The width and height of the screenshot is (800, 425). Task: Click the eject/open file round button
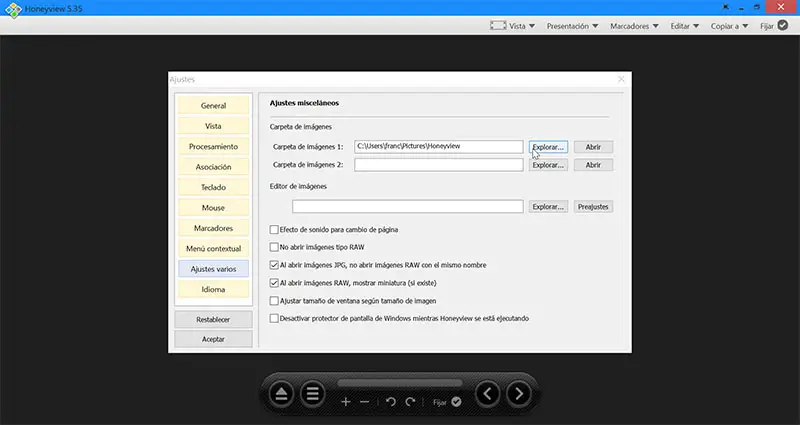tap(282, 394)
